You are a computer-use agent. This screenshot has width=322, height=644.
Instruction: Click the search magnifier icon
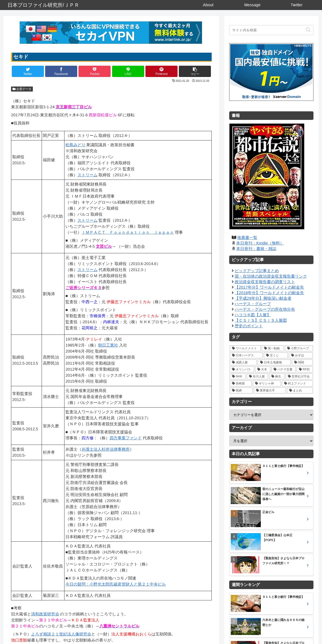coord(308,30)
